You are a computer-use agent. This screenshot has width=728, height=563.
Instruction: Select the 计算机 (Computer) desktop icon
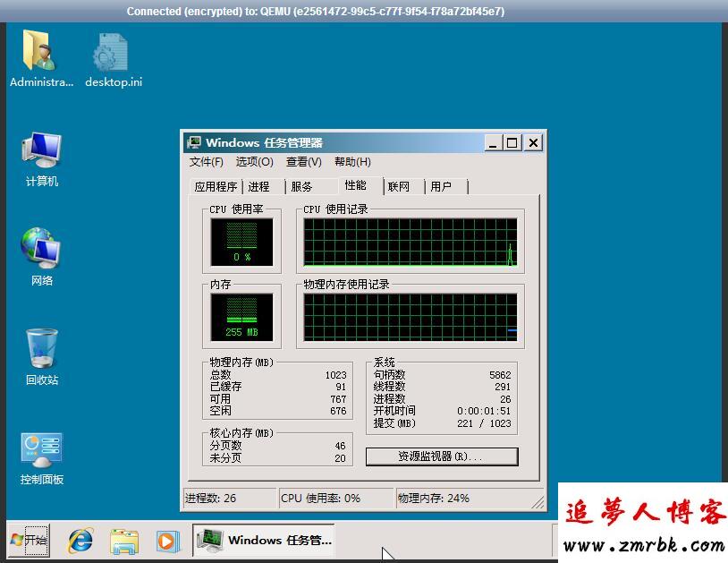[42, 159]
